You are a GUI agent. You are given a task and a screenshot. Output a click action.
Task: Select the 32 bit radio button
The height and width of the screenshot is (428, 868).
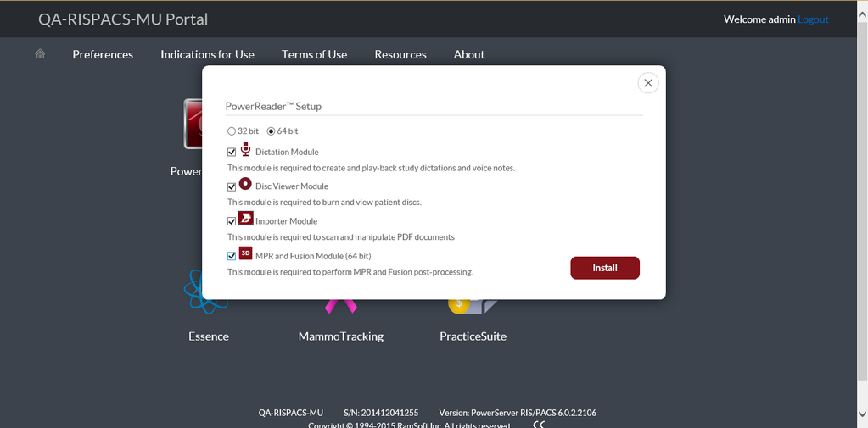232,131
